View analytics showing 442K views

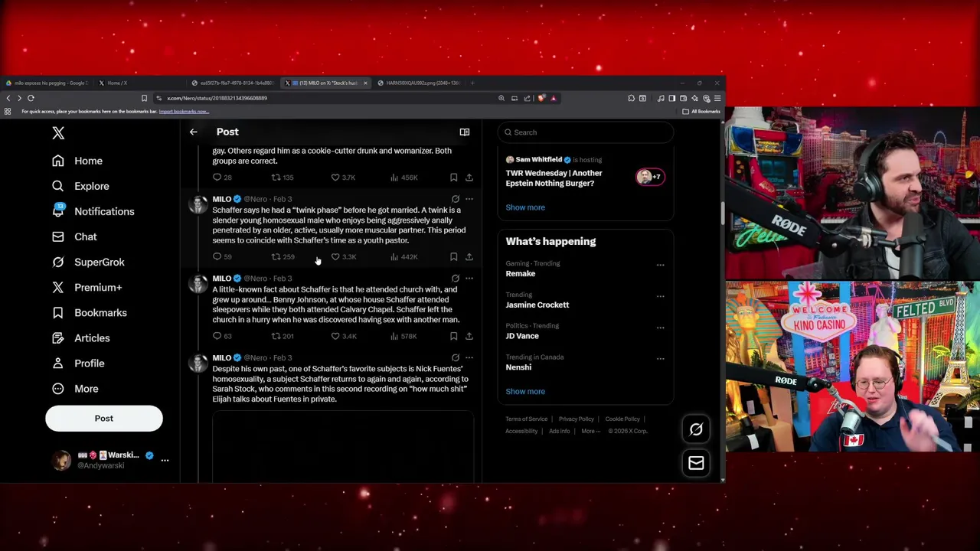[403, 257]
